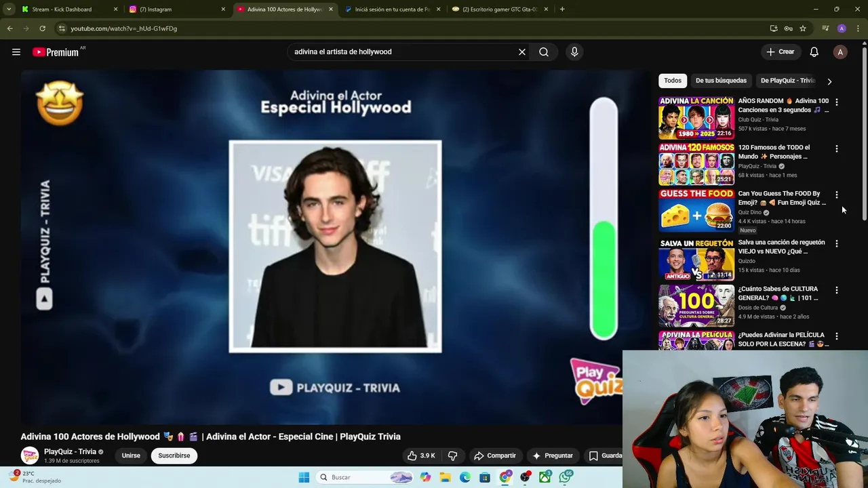The width and height of the screenshot is (868, 488).
Task: Open the Adivina la Canción 1980-2025 thumbnail
Action: [696, 117]
